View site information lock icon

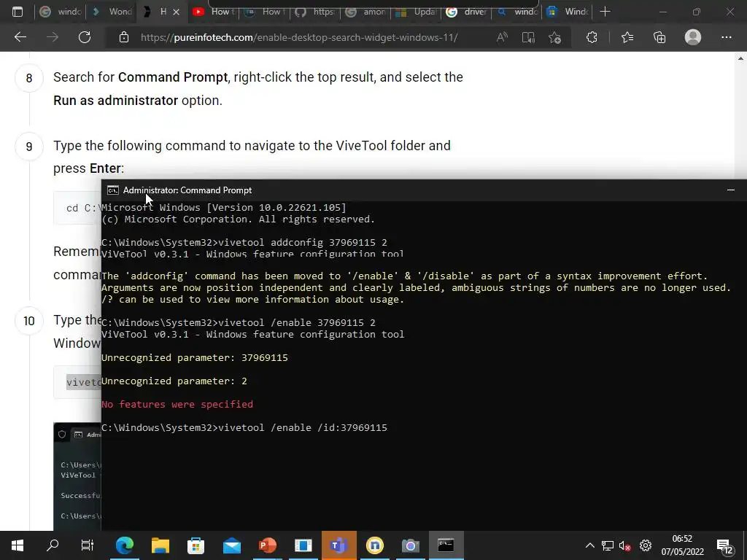click(x=124, y=37)
